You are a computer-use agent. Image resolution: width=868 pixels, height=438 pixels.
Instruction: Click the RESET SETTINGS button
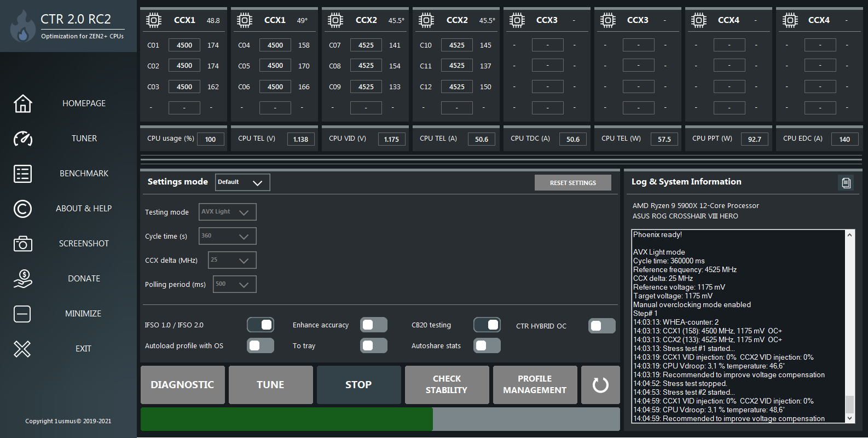572,183
